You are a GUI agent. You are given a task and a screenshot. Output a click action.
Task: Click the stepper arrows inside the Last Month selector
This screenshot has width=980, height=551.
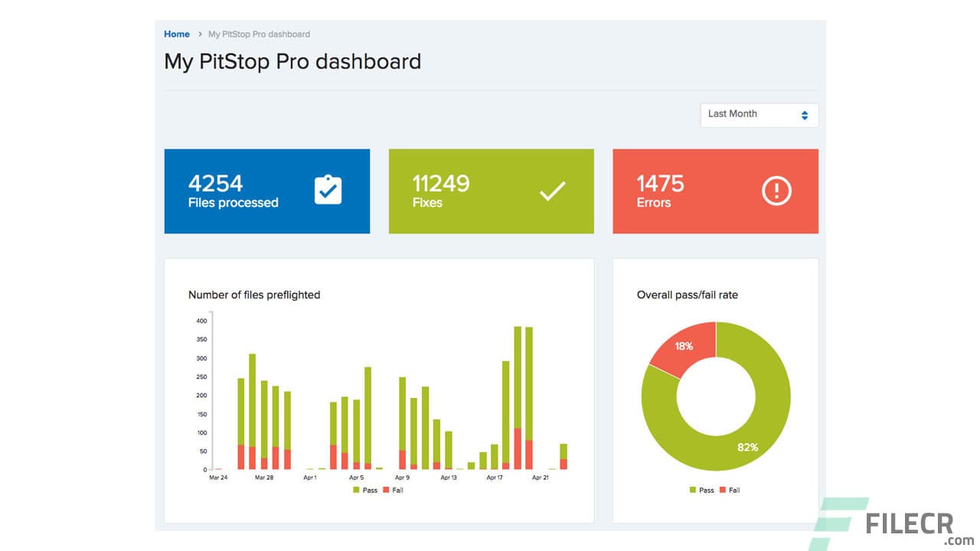tap(804, 115)
